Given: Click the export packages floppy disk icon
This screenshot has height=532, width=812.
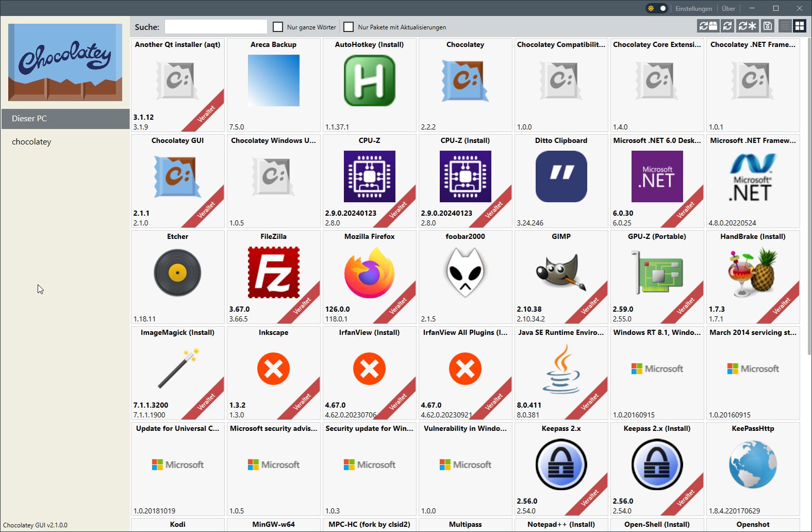Looking at the screenshot, I should 767,26.
